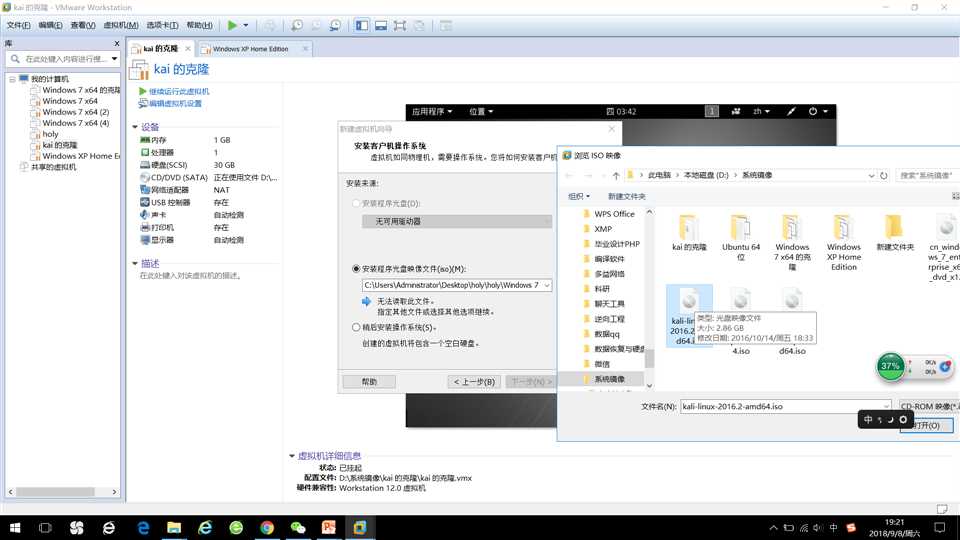
Task: Click the workspace 1 indicator in the Kali bar
Action: coord(711,111)
